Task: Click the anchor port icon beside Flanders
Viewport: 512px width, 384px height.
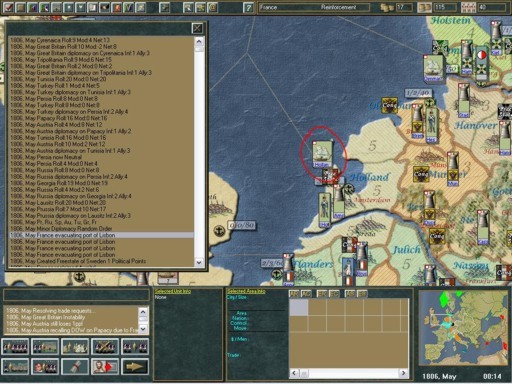Action: tap(277, 274)
